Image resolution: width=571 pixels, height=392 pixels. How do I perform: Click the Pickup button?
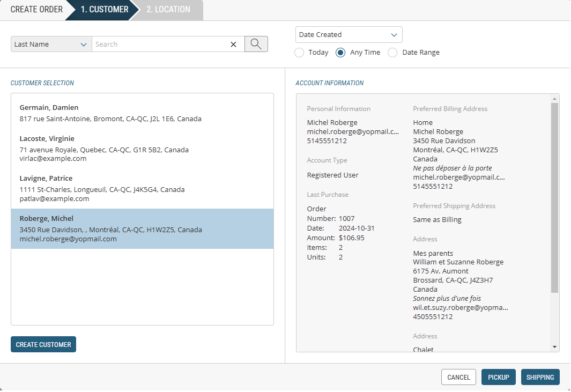[499, 377]
